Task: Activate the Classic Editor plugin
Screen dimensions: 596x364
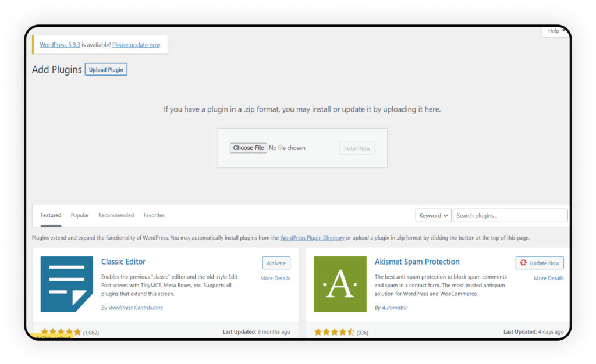Action: click(x=276, y=263)
